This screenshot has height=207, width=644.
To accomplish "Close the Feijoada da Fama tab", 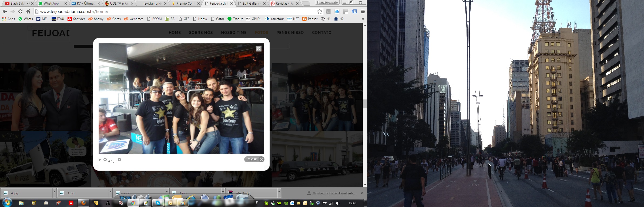I will click(232, 4).
